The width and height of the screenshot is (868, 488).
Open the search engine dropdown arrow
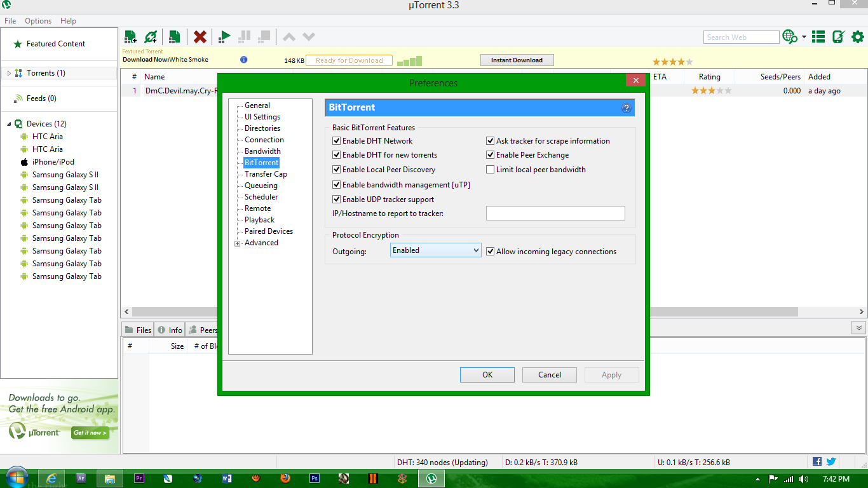tap(804, 37)
